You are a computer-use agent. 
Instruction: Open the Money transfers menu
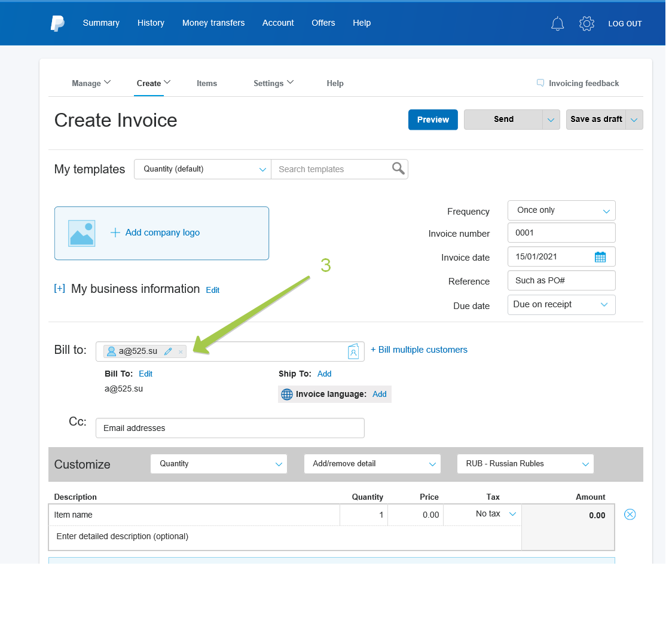click(213, 23)
